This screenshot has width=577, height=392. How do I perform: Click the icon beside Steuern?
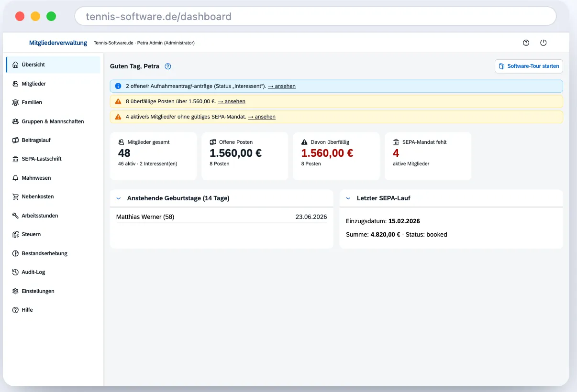pos(15,234)
